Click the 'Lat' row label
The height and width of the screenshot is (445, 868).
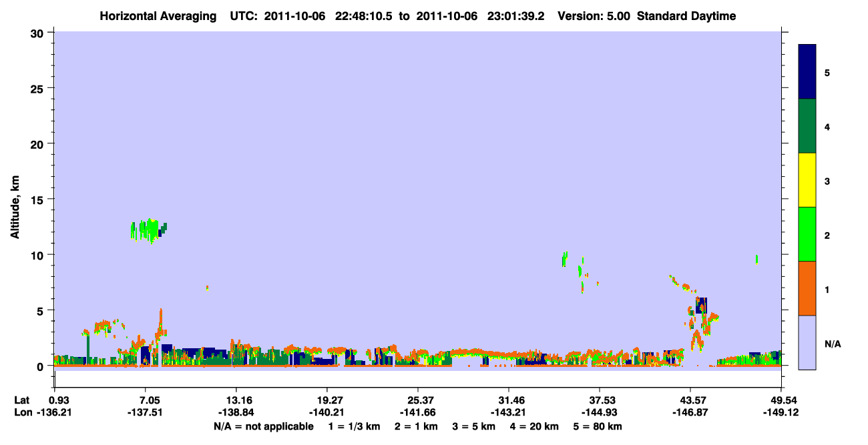click(22, 400)
